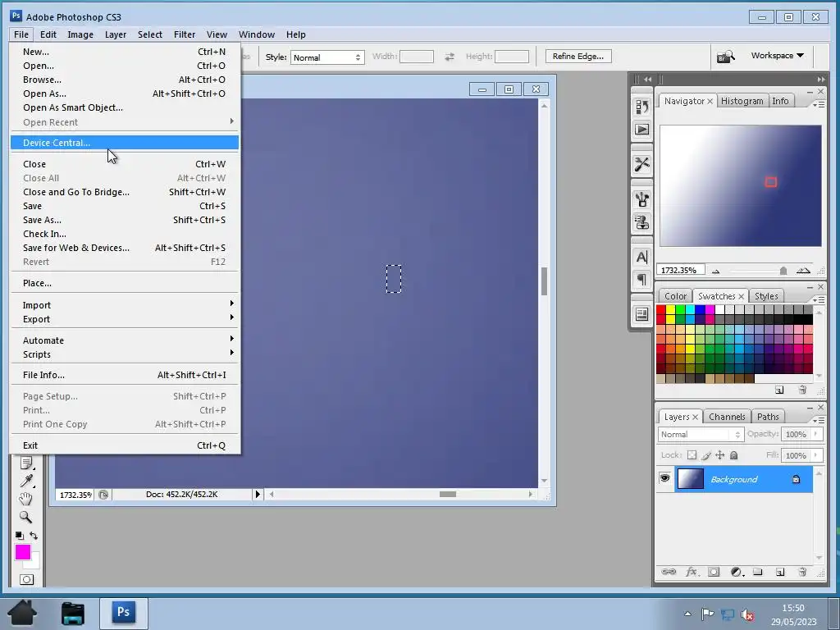Expand the Import submenu
The image size is (840, 630).
(x=125, y=305)
